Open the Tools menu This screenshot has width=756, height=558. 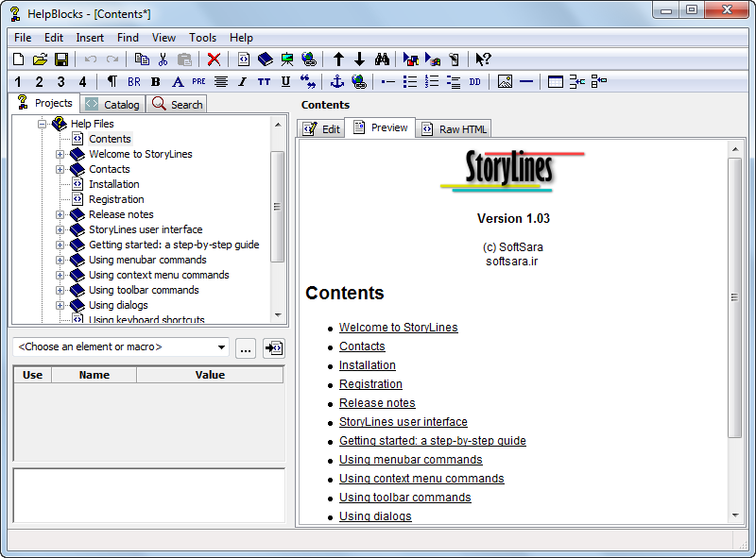click(x=202, y=37)
